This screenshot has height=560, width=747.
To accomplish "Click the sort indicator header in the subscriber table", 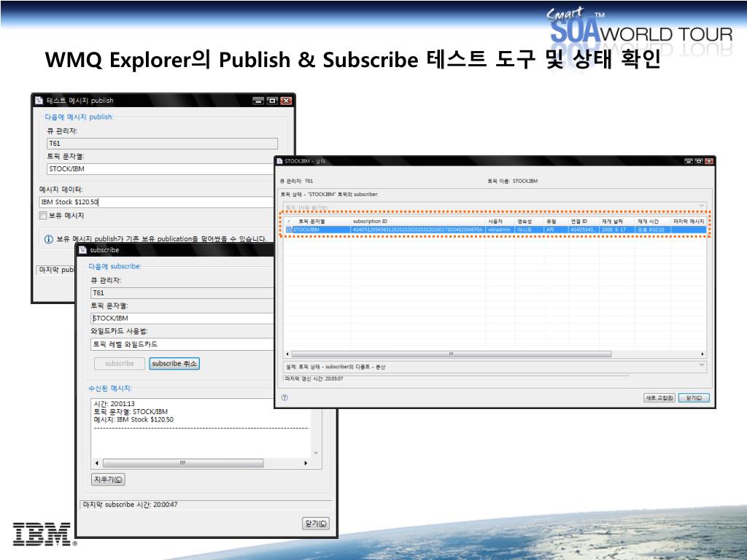I will click(289, 222).
